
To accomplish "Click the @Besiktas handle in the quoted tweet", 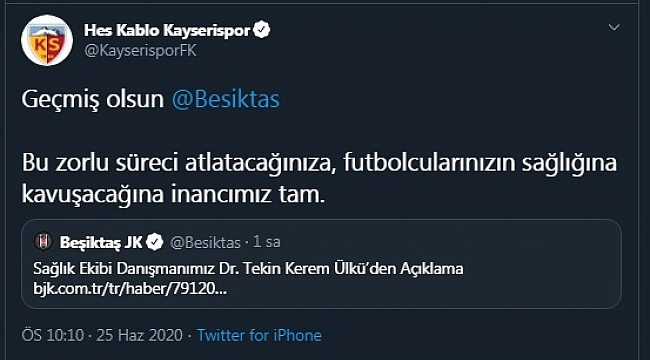I will tap(205, 242).
